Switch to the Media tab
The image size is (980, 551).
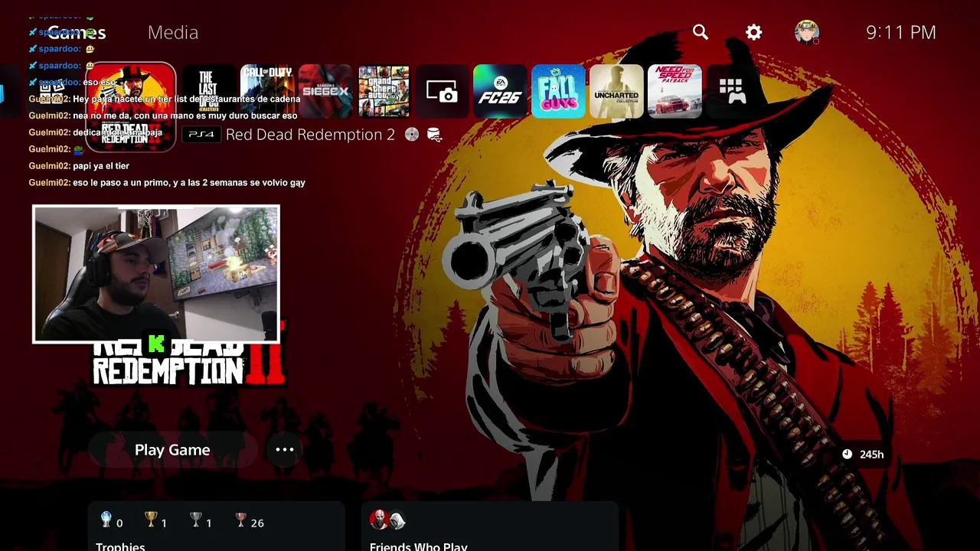click(173, 32)
